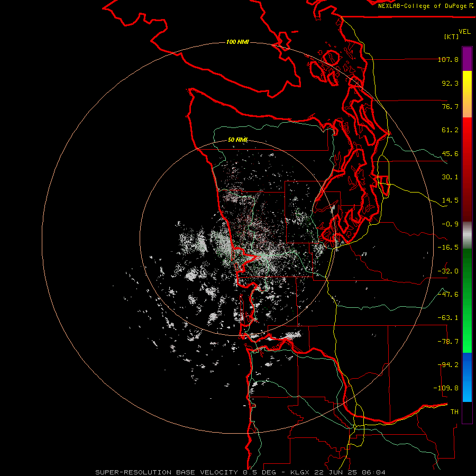The height and width of the screenshot is (476, 476).
Task: Click the gray near-zero segment of the color bar
Action: pyautogui.click(x=467, y=235)
